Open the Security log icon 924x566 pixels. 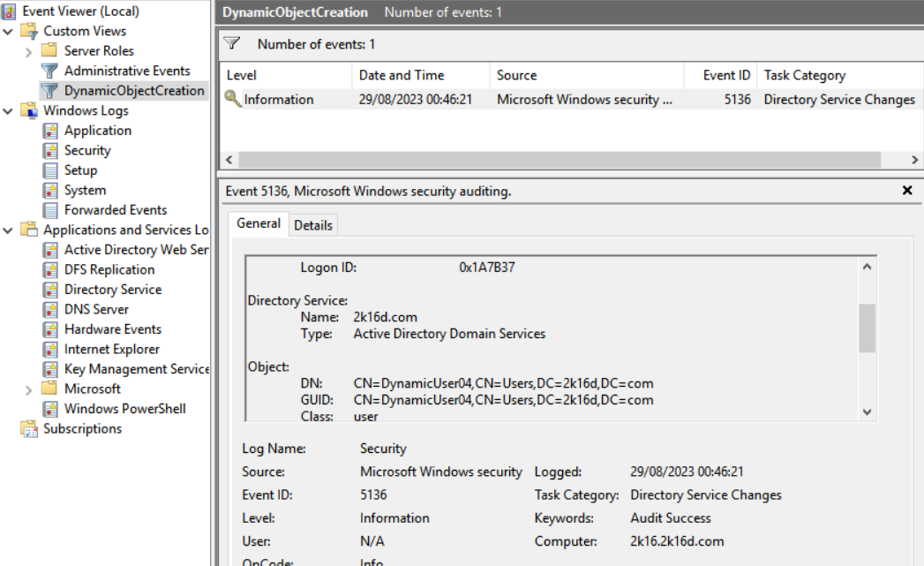(x=50, y=150)
